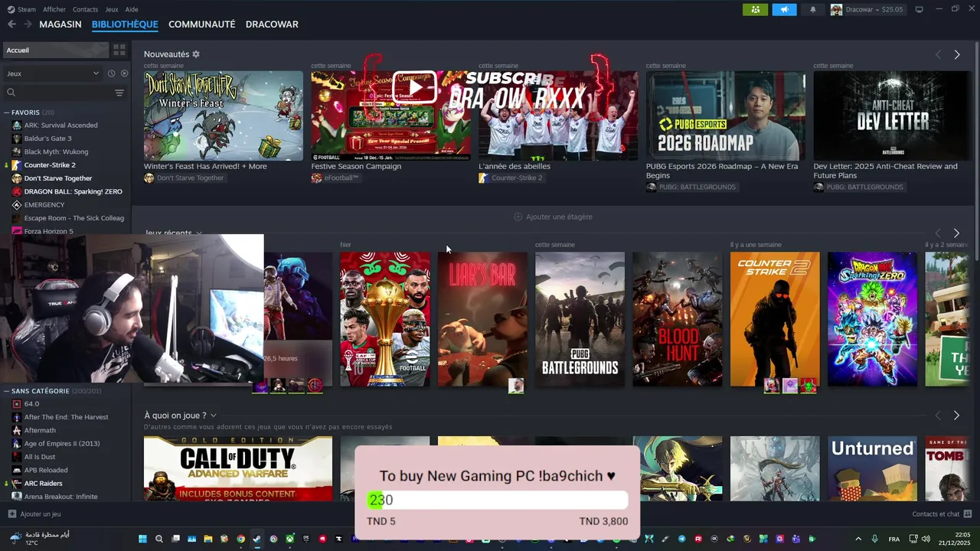The height and width of the screenshot is (551, 980).
Task: Open PUBG Esports 2026 Roadmap news thumbnail
Action: (x=725, y=116)
